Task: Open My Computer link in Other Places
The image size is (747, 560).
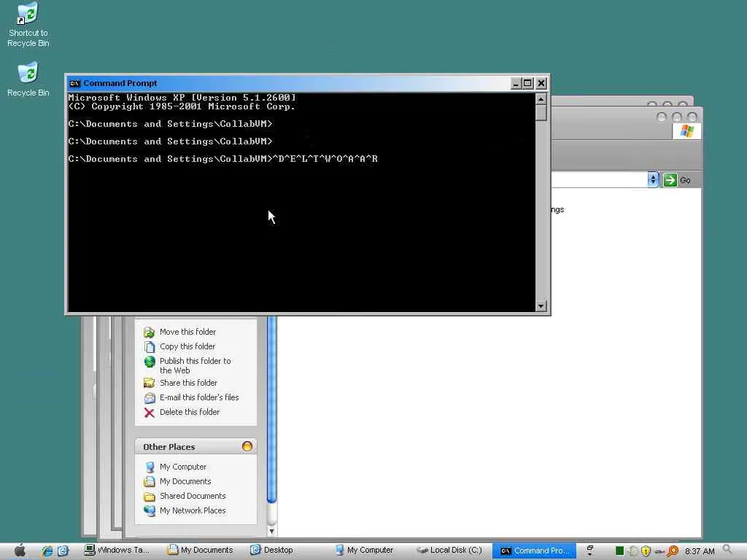Action: point(183,467)
